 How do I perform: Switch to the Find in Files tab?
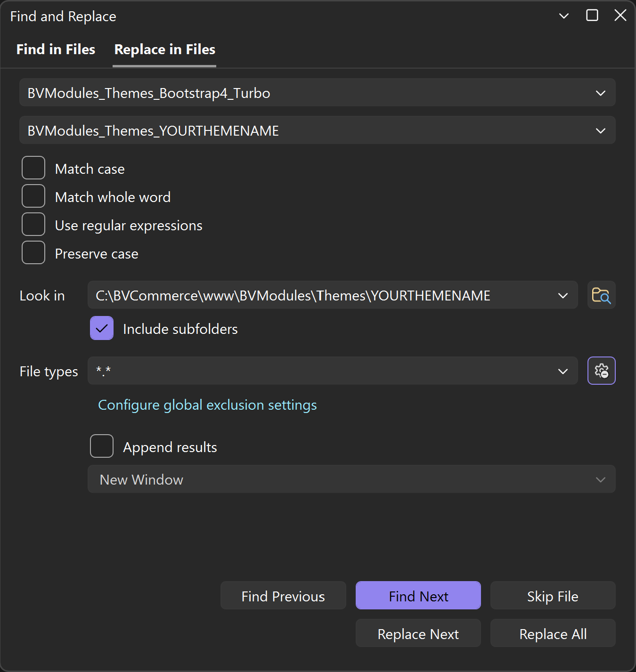tap(56, 49)
